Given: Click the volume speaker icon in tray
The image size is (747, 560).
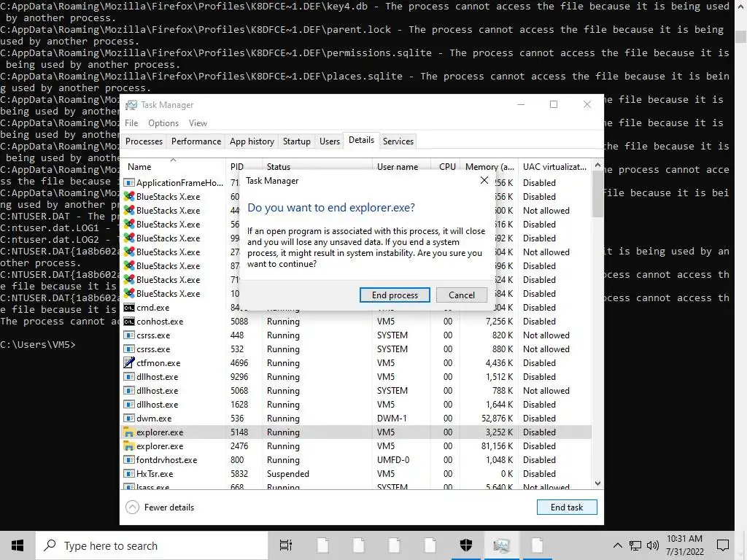Looking at the screenshot, I should (653, 545).
